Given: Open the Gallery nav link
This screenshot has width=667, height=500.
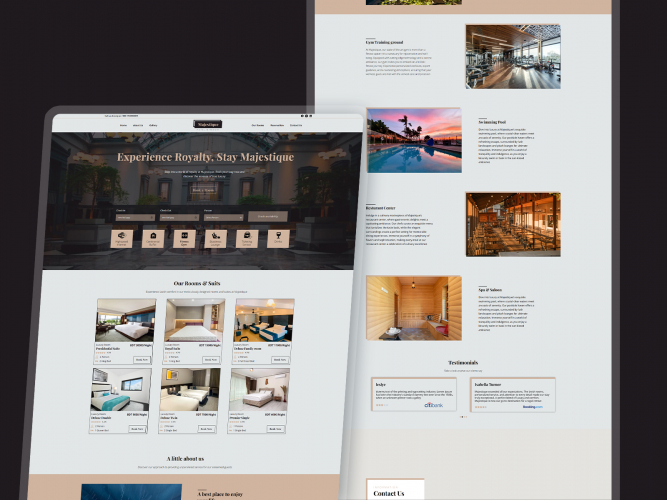Looking at the screenshot, I should [x=153, y=126].
